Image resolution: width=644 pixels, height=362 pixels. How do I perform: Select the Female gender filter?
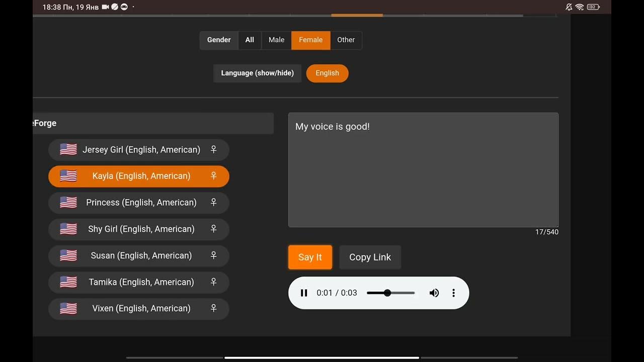[x=310, y=40]
